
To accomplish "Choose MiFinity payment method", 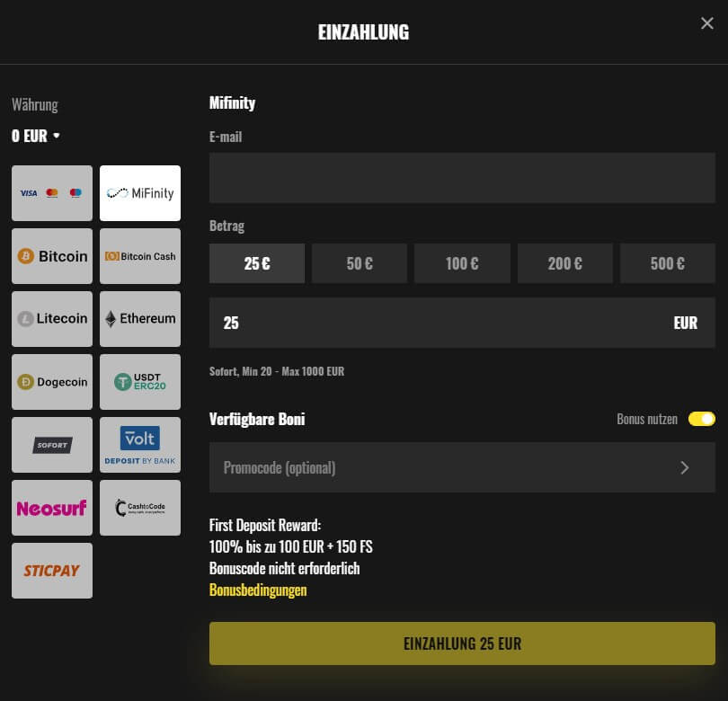I will pyautogui.click(x=140, y=193).
